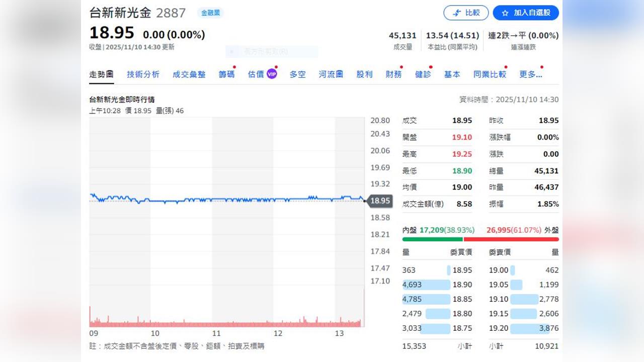Click the compare arrows icon inside 比較
Image resolution: width=644 pixels, height=362 pixels.
click(x=458, y=13)
